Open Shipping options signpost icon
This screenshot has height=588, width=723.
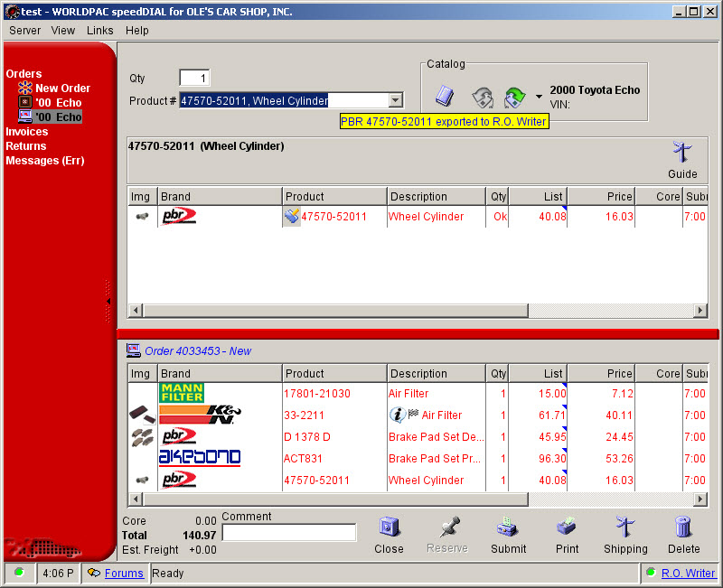coord(625,527)
